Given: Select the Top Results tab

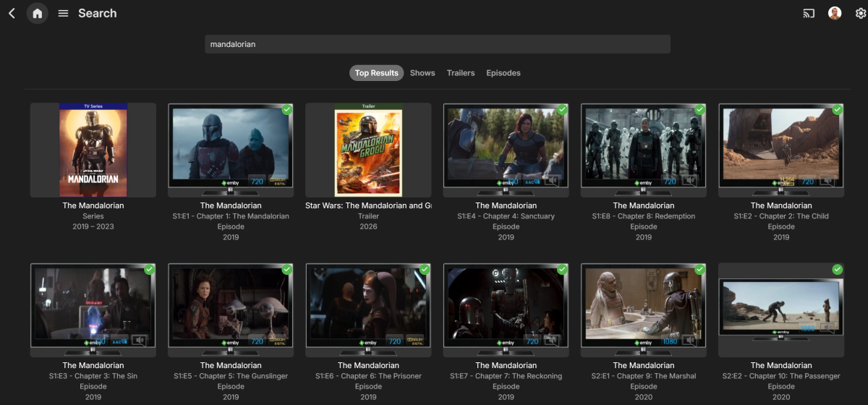Looking at the screenshot, I should (x=376, y=73).
